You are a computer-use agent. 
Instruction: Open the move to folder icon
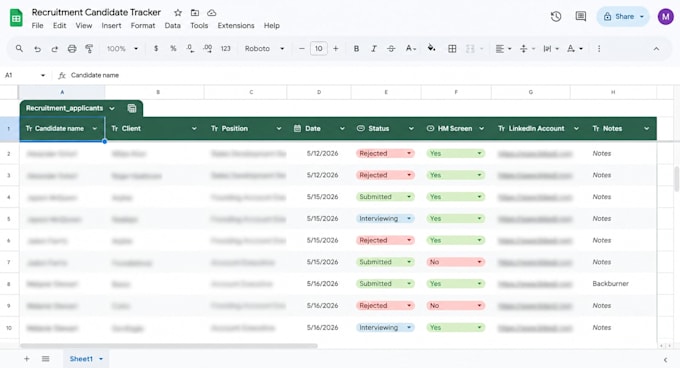click(195, 13)
